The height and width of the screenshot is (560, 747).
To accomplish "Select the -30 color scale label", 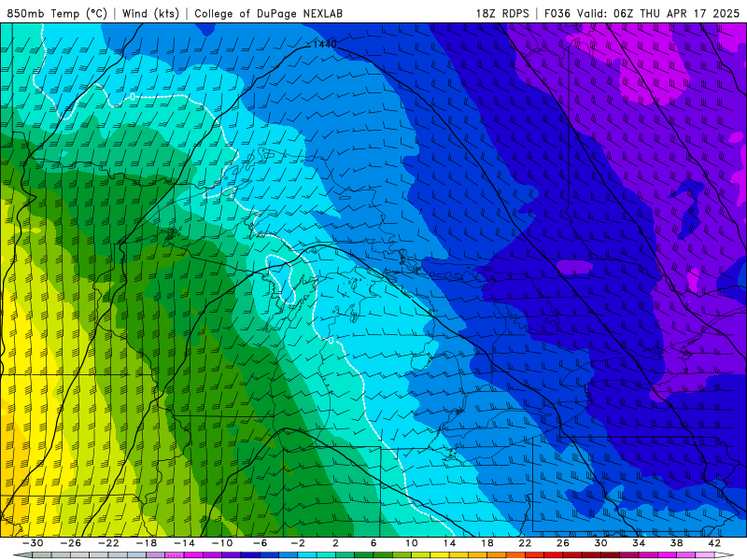I will click(33, 543).
